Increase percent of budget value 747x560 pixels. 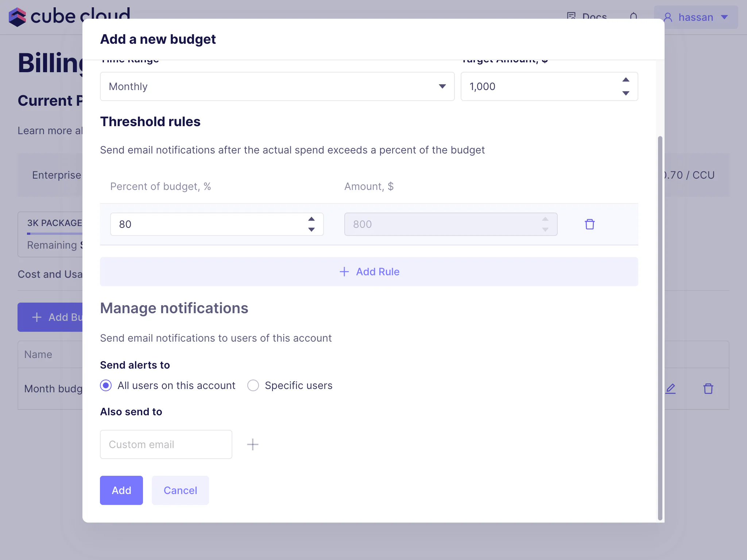[311, 219]
